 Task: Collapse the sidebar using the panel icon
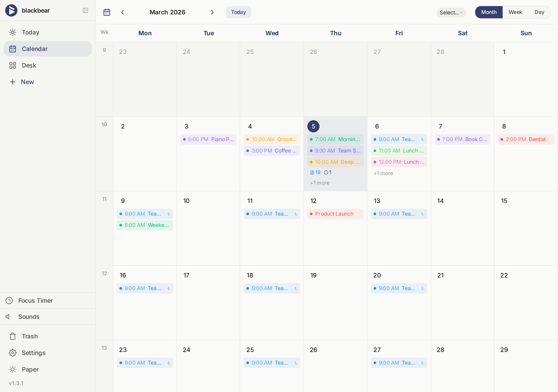85,10
